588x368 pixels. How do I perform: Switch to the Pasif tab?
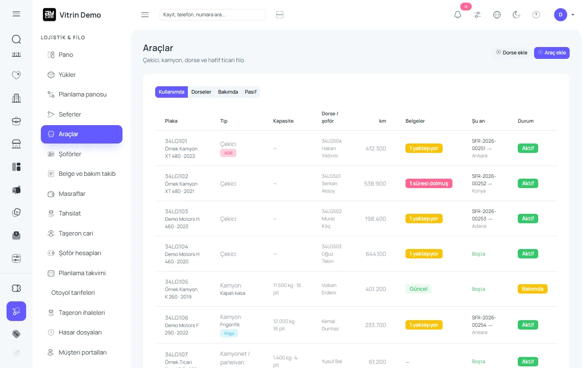coord(251,92)
